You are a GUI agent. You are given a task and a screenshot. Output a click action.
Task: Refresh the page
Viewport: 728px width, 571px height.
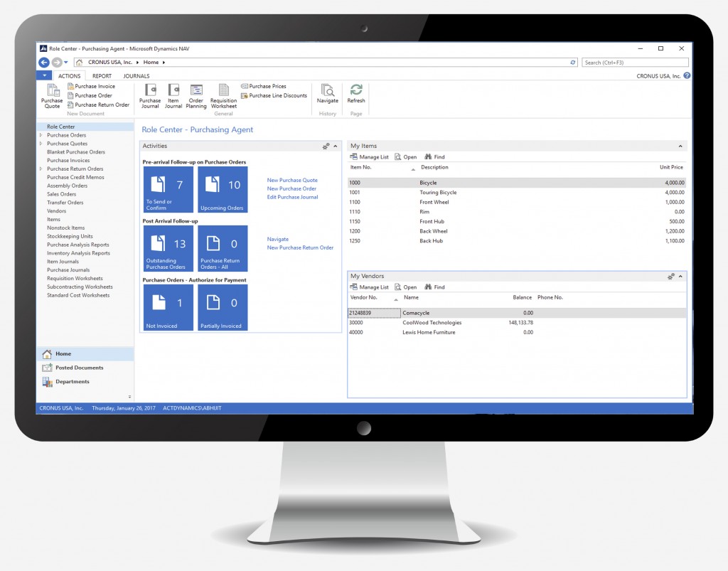[356, 93]
